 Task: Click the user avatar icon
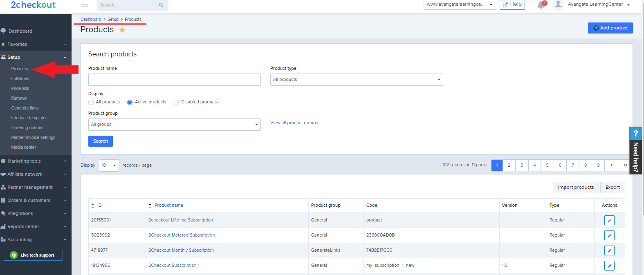click(558, 5)
